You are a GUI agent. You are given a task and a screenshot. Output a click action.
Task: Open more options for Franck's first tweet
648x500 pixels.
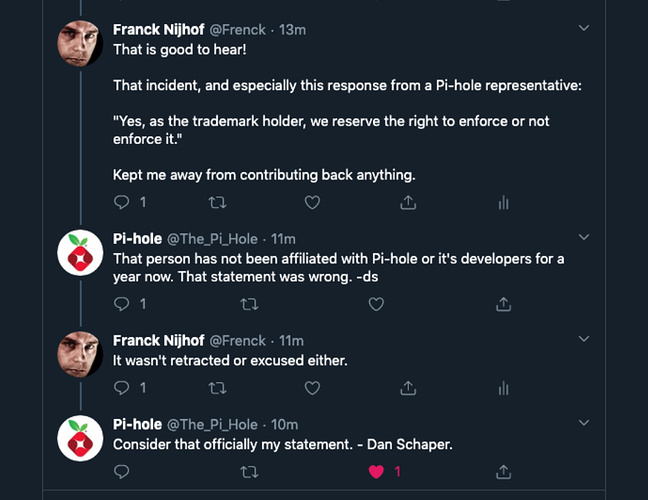pos(585,28)
